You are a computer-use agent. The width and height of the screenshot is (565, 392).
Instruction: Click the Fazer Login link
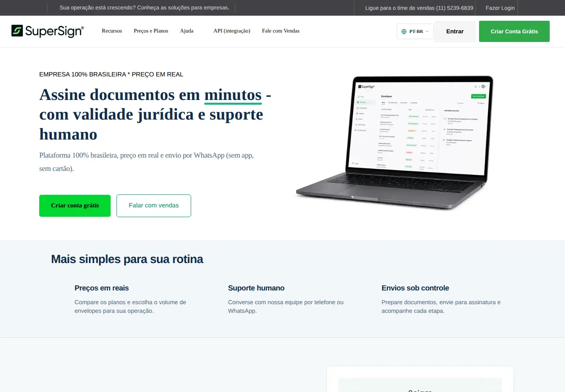(x=500, y=8)
